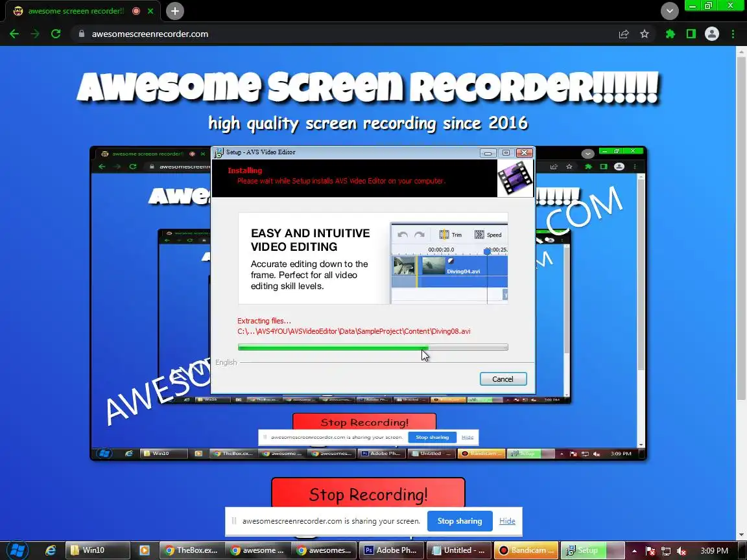Click the installation progress bar
The width and height of the screenshot is (747, 560).
pos(373,347)
